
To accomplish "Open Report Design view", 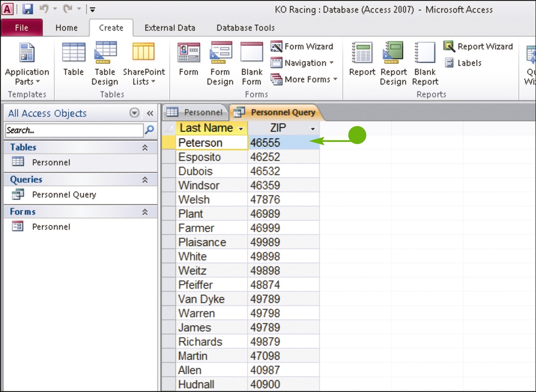I will click(393, 64).
